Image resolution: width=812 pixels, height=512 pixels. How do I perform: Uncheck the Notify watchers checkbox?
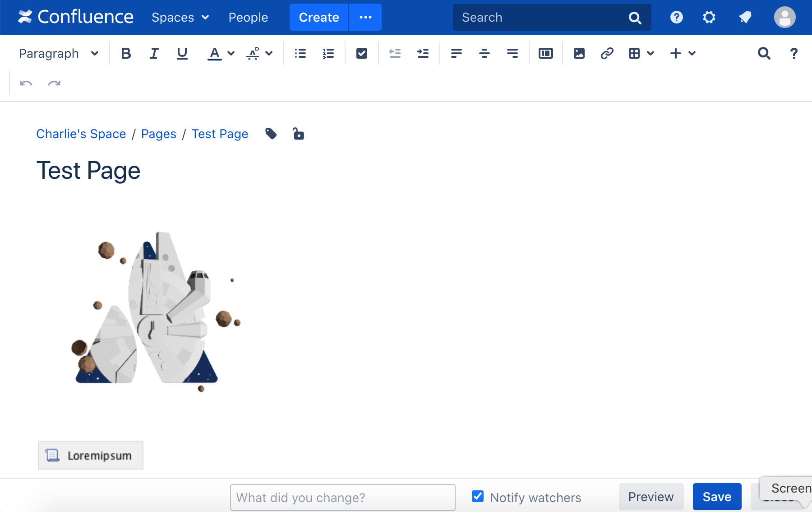click(478, 497)
